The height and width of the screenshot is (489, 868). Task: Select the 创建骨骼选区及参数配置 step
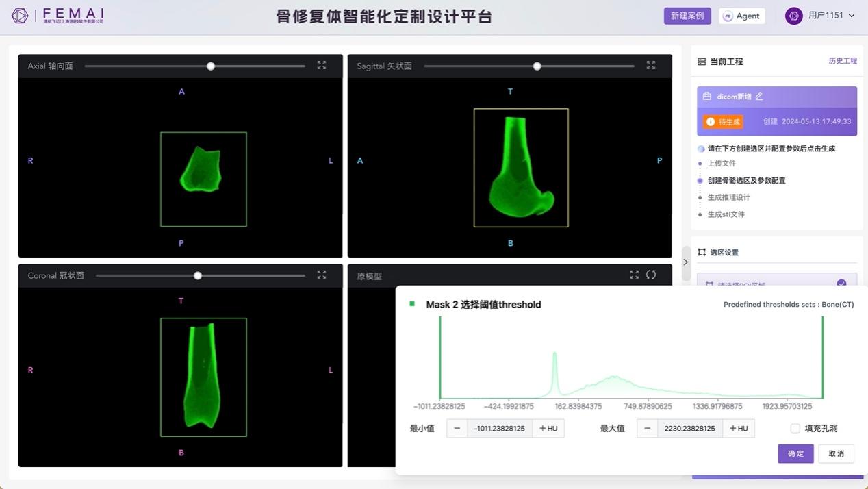pos(746,181)
